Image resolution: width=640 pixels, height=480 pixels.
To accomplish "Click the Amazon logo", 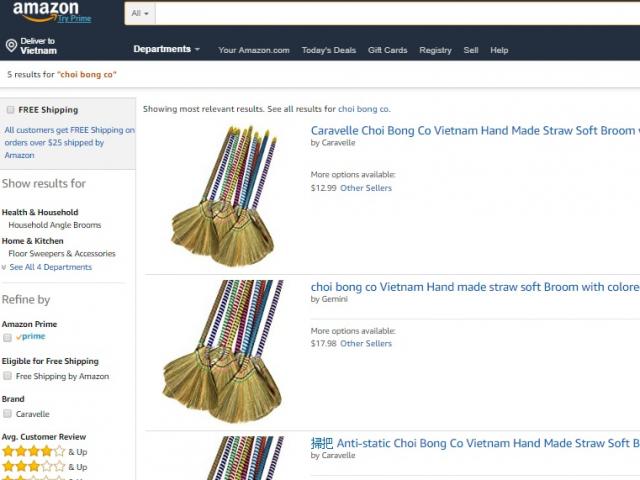I will point(45,11).
